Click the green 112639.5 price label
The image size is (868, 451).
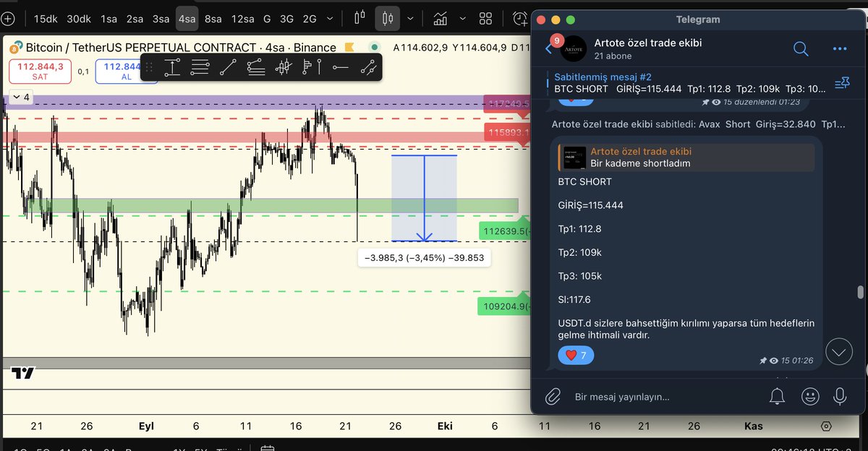tap(505, 231)
